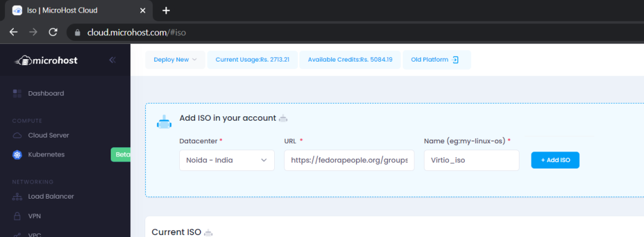
Task: Collapse the sidebar with double-chevron icon
Action: click(x=113, y=60)
